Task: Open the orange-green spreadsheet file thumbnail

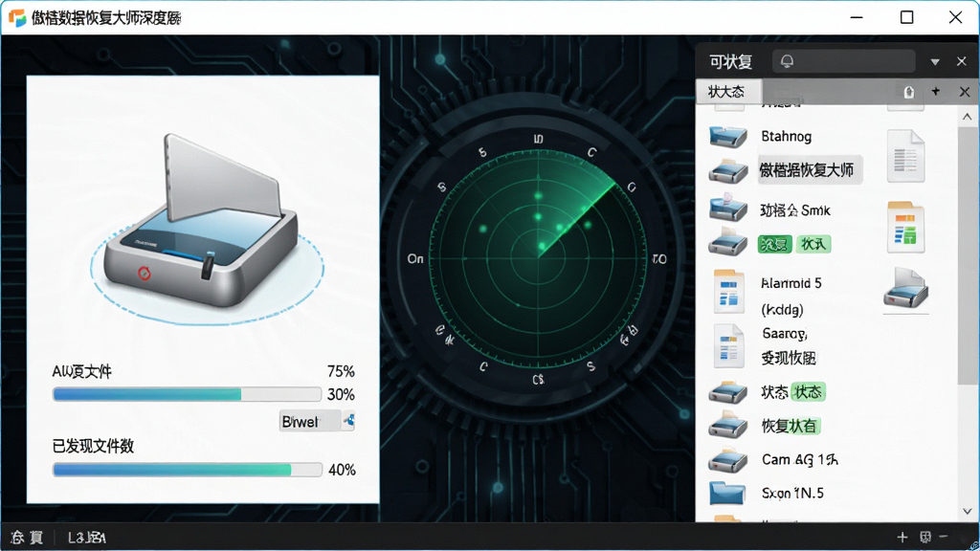Action: click(x=905, y=227)
